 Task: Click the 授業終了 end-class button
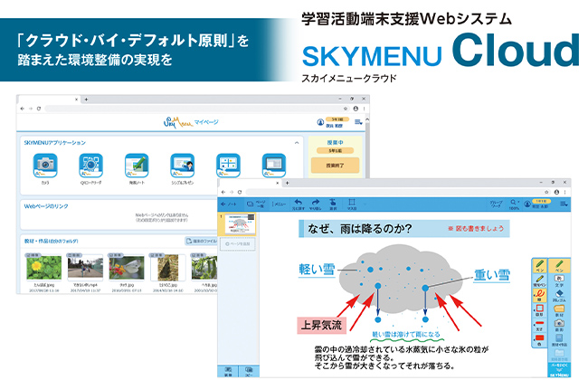point(335,165)
